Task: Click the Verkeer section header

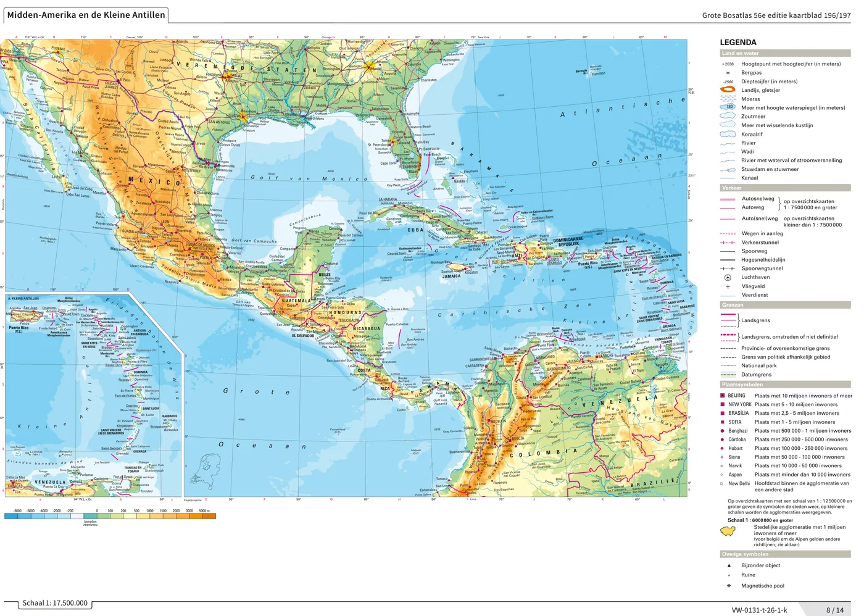Action: 785,188
